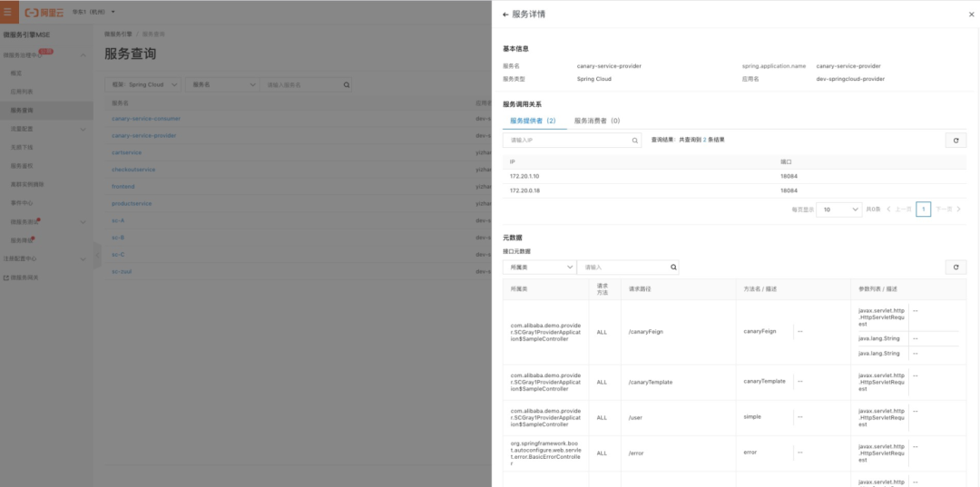Viewport: 980px width, 487px height.
Task: Open sc-A service link
Action: (x=118, y=220)
